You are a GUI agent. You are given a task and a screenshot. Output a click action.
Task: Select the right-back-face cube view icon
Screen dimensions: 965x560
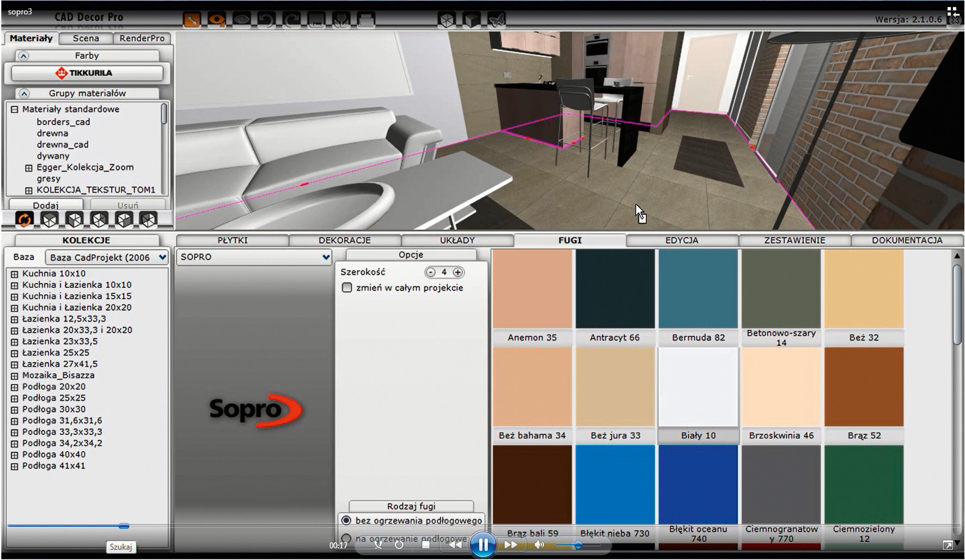coord(99,219)
